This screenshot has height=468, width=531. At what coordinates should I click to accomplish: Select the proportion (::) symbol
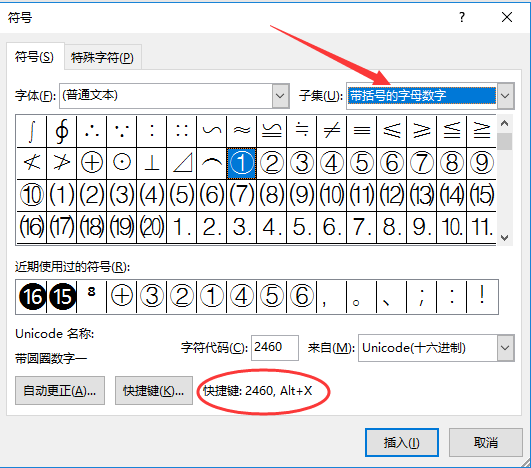(x=182, y=131)
